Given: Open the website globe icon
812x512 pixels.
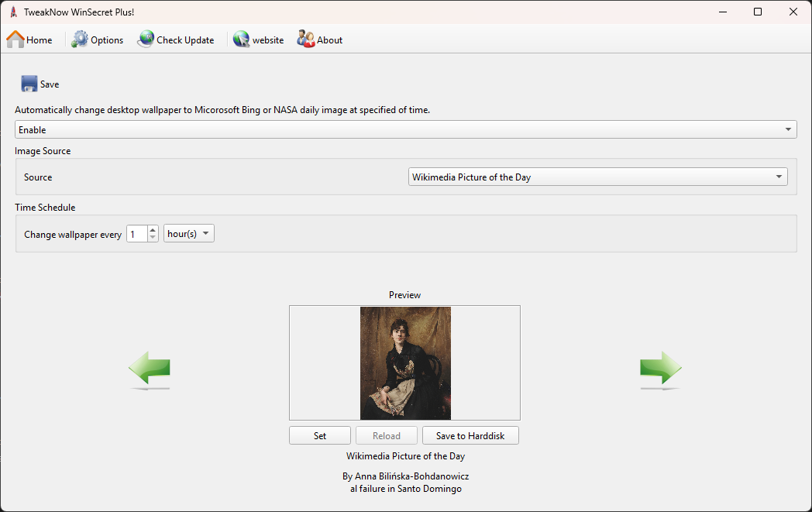Looking at the screenshot, I should [241, 40].
